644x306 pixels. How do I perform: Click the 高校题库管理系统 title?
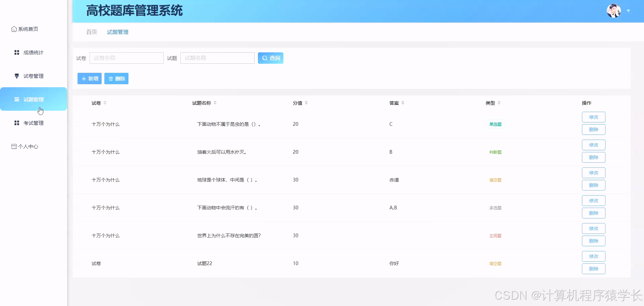[135, 11]
